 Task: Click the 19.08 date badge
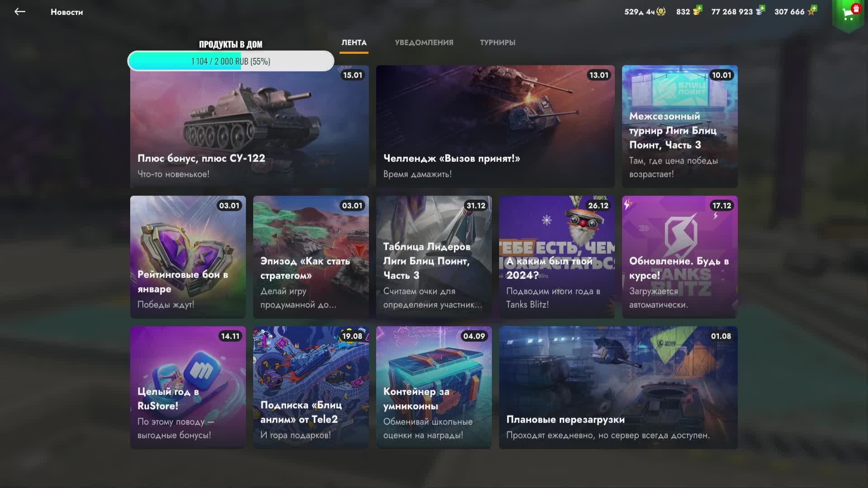pos(352,336)
